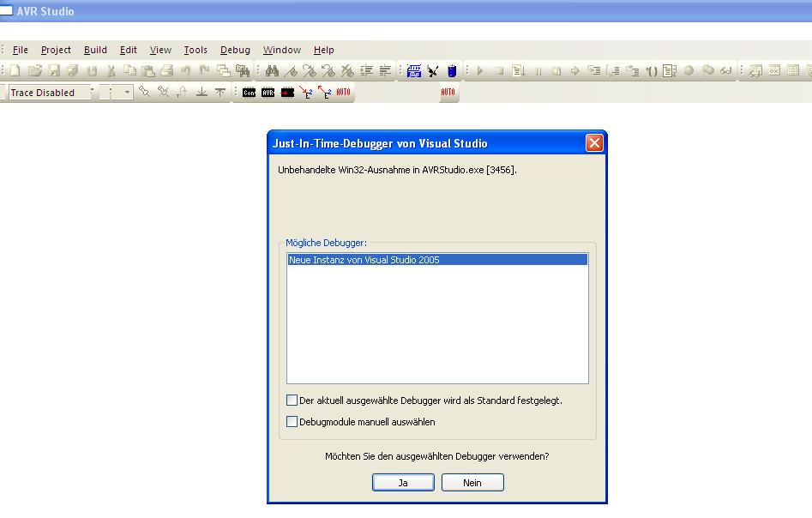Click the 'Ja' button in debugger dialog
This screenshot has width=812, height=518.
tap(403, 482)
